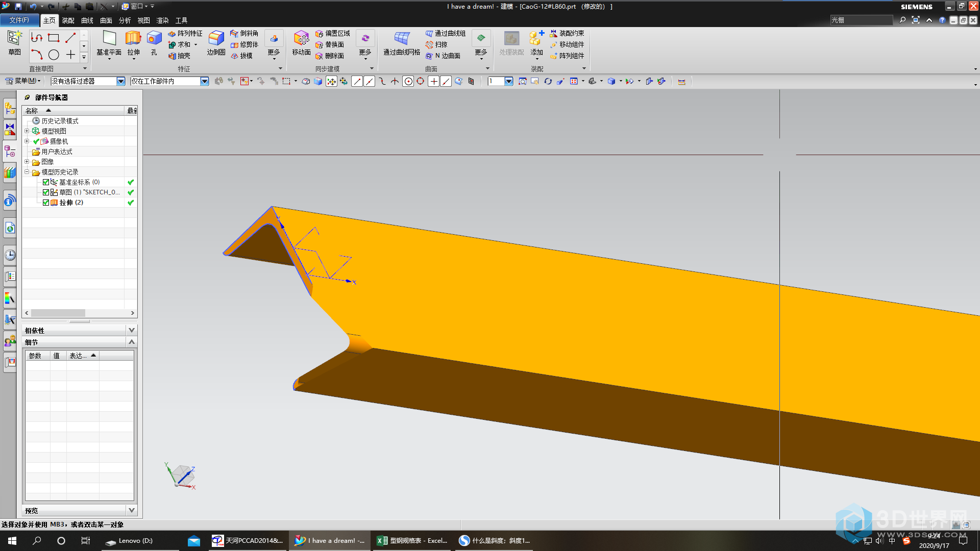The width and height of the screenshot is (980, 551).
Task: Uncheck the 基准坐标系 (0) feature checkbox
Action: click(46, 182)
